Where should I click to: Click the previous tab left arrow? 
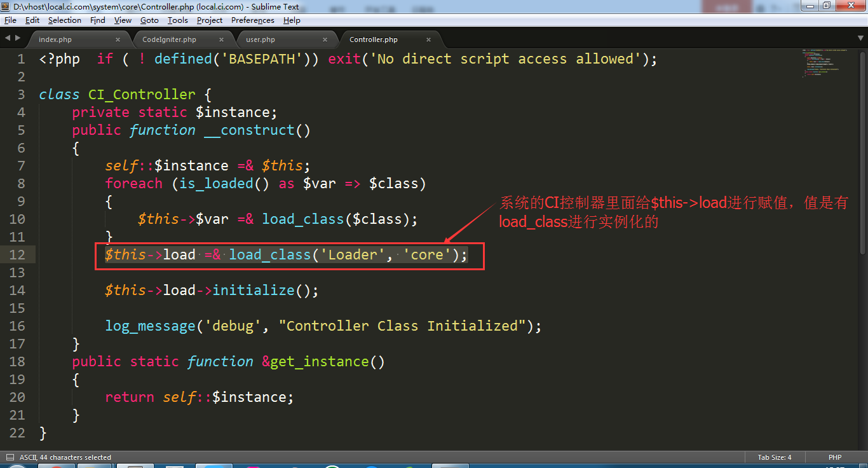point(8,38)
